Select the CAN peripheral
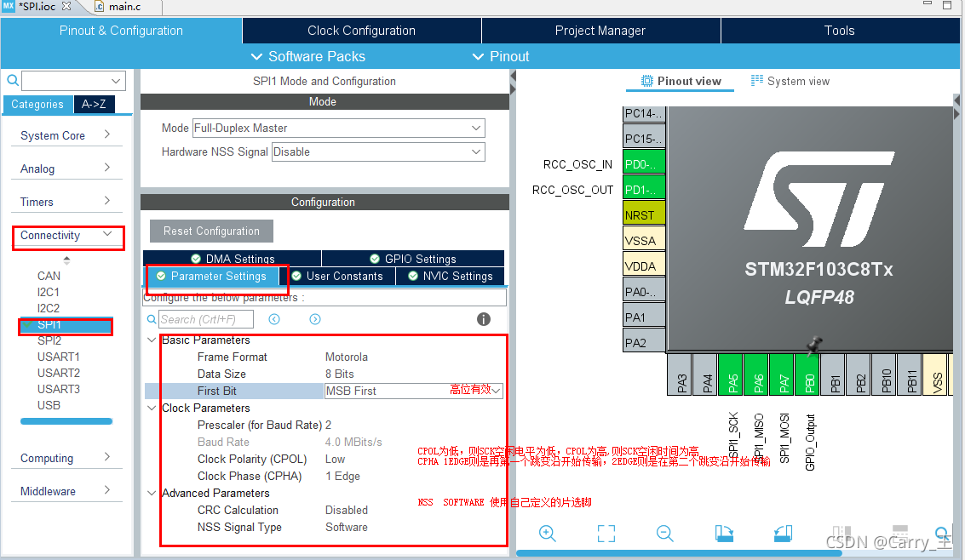Viewport: 965px width, 560px height. 49,276
